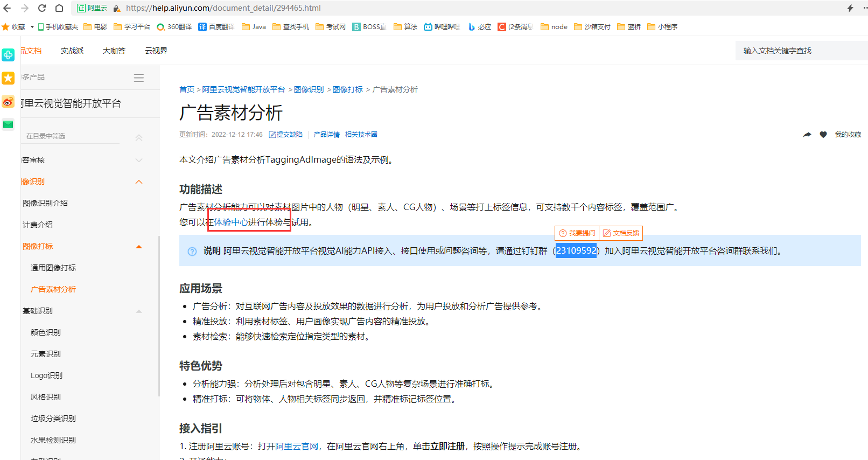Viewport: 868px width, 460px height.
Task: Open the 考试网 bookmark folder
Action: pyautogui.click(x=331, y=26)
